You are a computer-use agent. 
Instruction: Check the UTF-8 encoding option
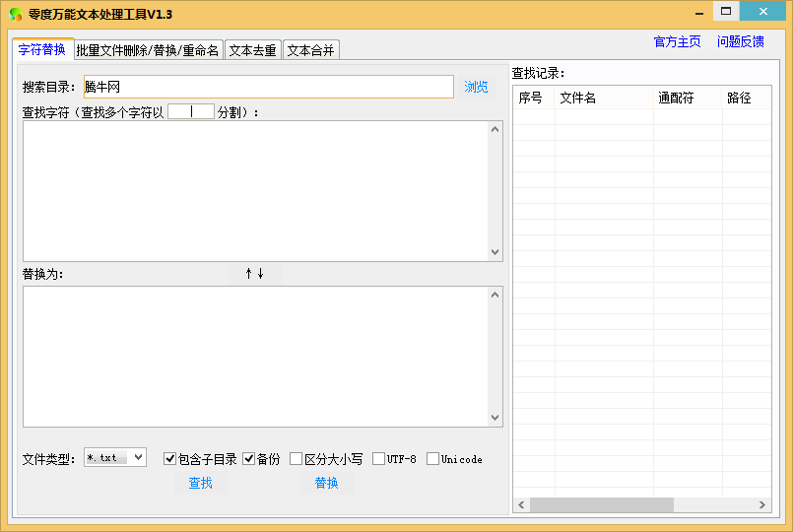pyautogui.click(x=378, y=459)
